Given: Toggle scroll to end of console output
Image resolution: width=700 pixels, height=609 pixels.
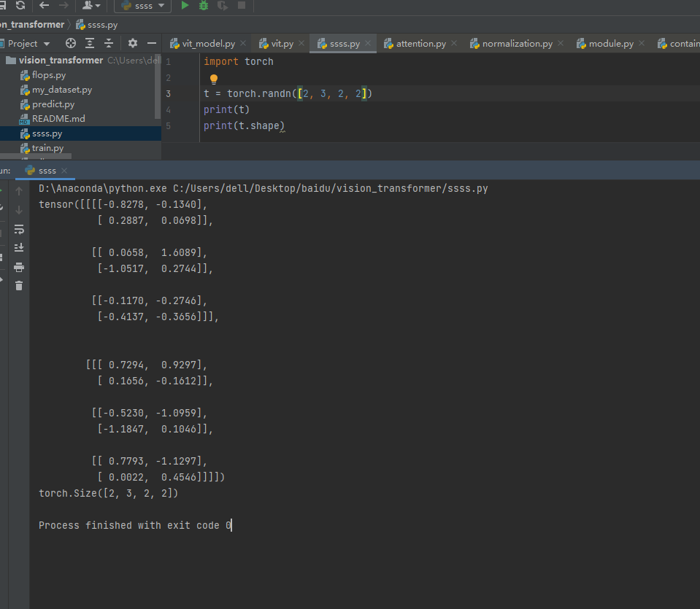Looking at the screenshot, I should coord(19,248).
